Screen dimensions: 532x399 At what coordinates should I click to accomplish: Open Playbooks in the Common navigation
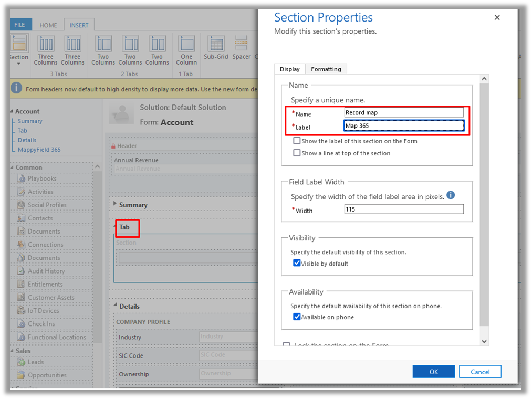coord(42,178)
